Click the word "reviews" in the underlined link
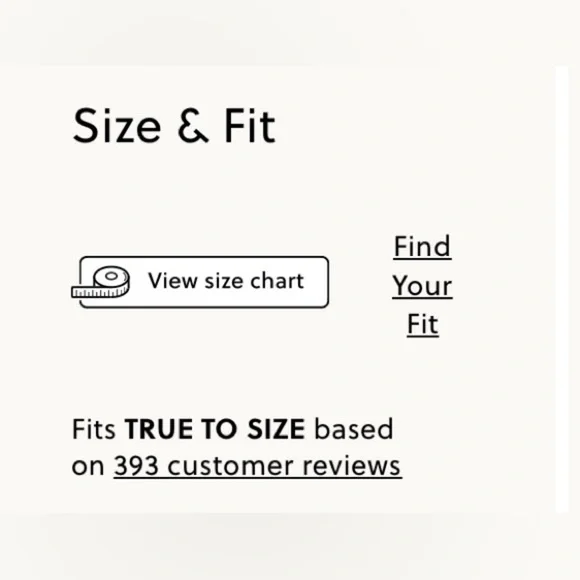The height and width of the screenshot is (580, 580). 351,466
